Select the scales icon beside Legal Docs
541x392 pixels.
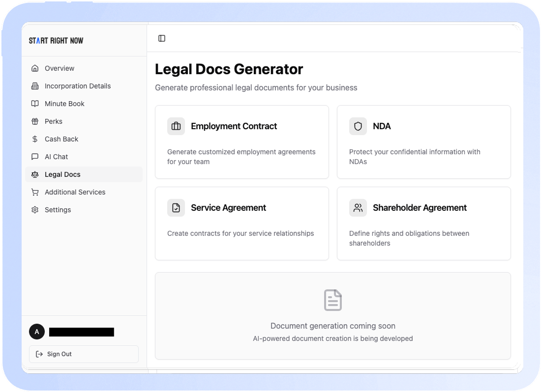click(x=35, y=174)
